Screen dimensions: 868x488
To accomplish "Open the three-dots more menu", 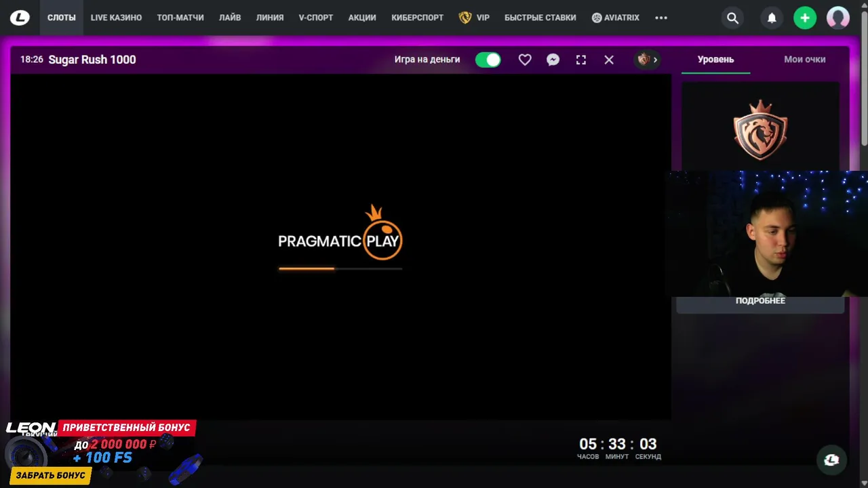I will (x=661, y=18).
